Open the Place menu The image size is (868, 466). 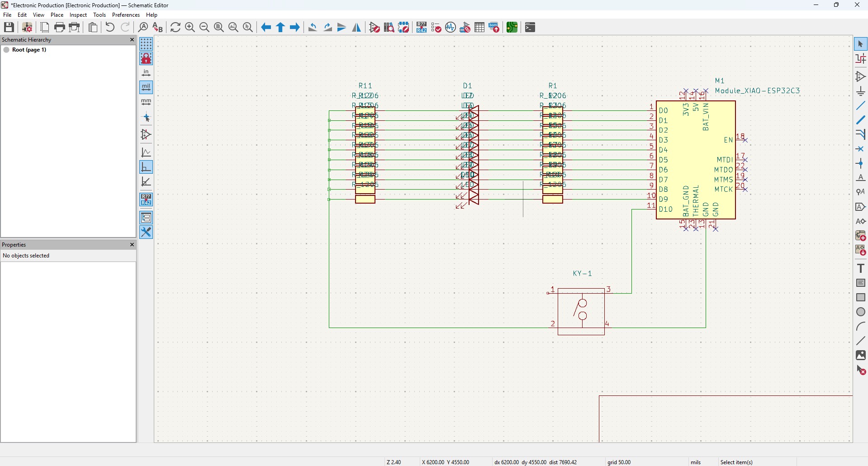coord(57,15)
